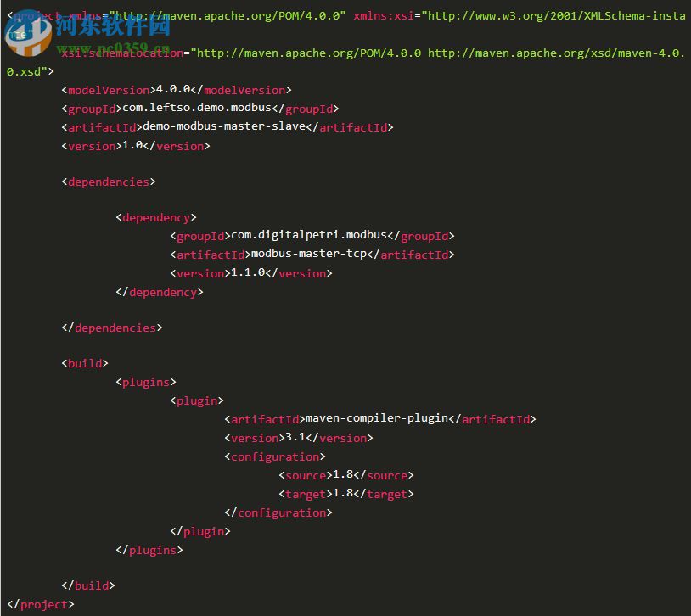Click the closing dependency tag
The image size is (691, 616).
(x=160, y=292)
